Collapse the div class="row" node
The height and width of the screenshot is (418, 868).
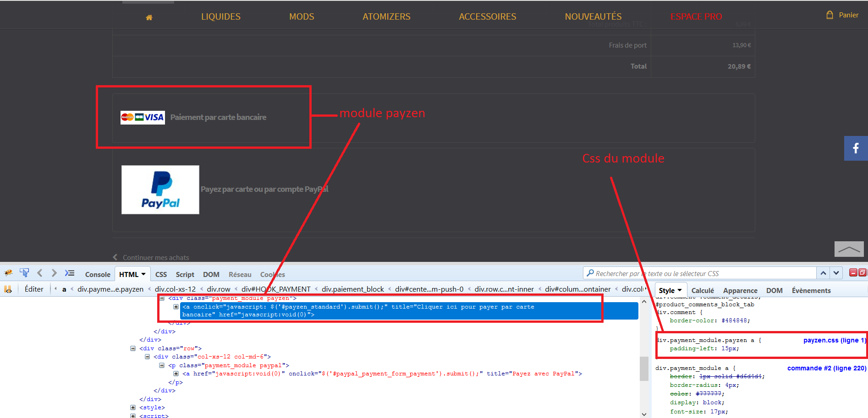tap(133, 348)
